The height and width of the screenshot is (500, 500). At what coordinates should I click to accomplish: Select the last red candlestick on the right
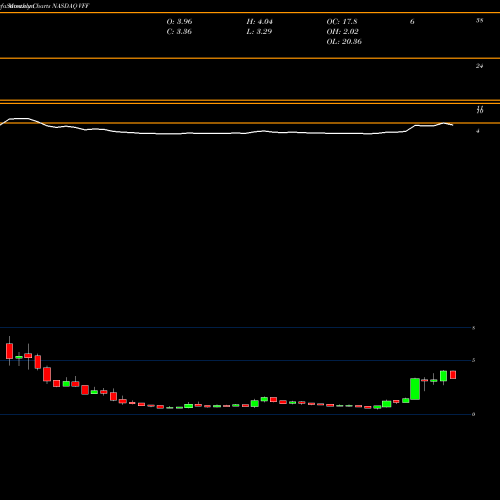coord(453,375)
